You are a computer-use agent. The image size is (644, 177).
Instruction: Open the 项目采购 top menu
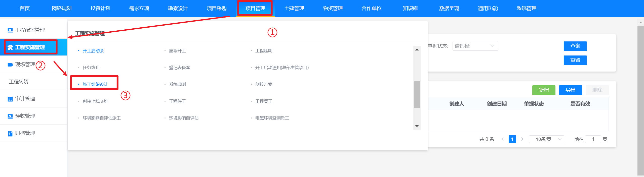pyautogui.click(x=217, y=8)
